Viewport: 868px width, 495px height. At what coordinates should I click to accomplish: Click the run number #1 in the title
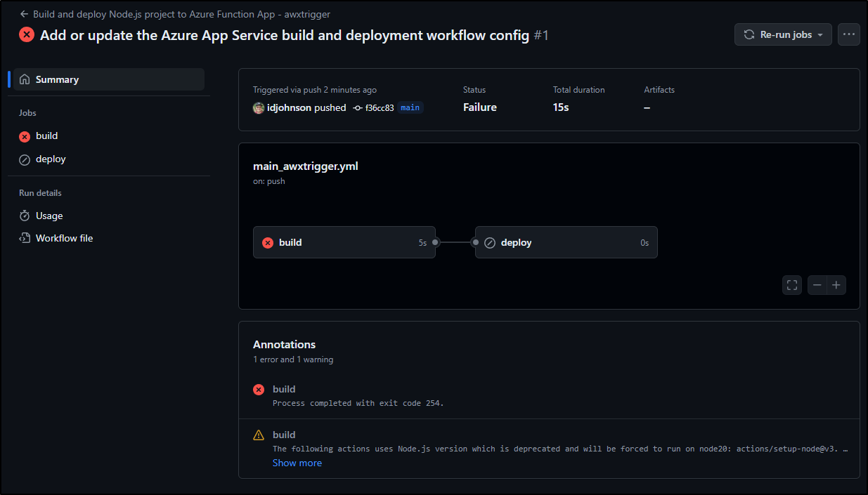[541, 35]
